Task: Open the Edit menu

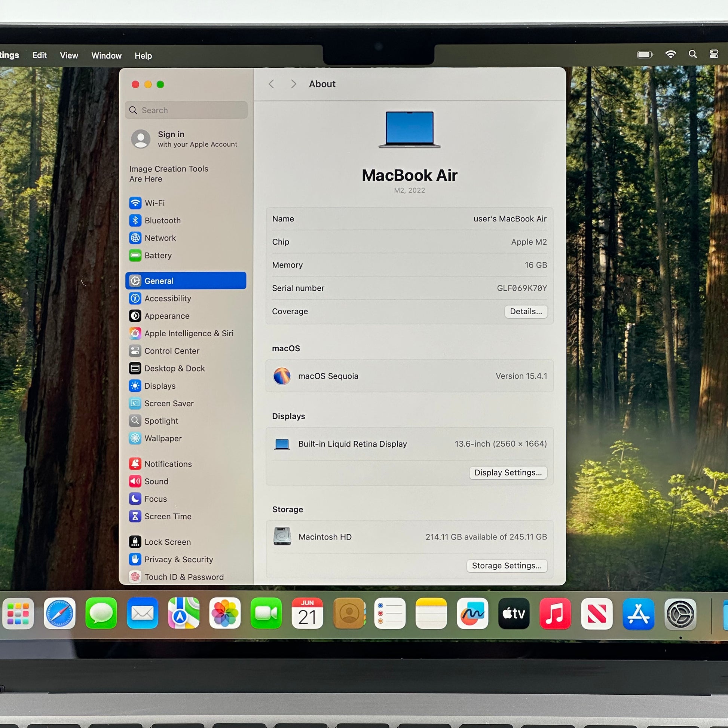Action: [39, 55]
